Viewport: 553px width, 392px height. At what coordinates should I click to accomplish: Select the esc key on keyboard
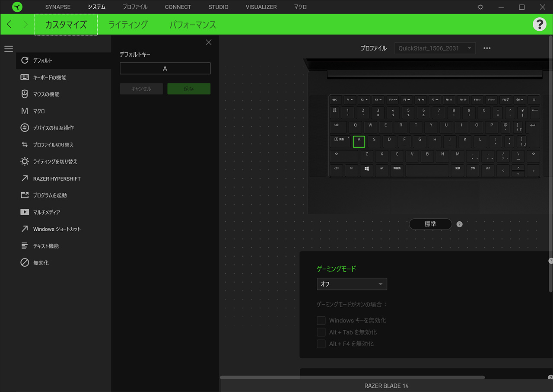(334, 100)
